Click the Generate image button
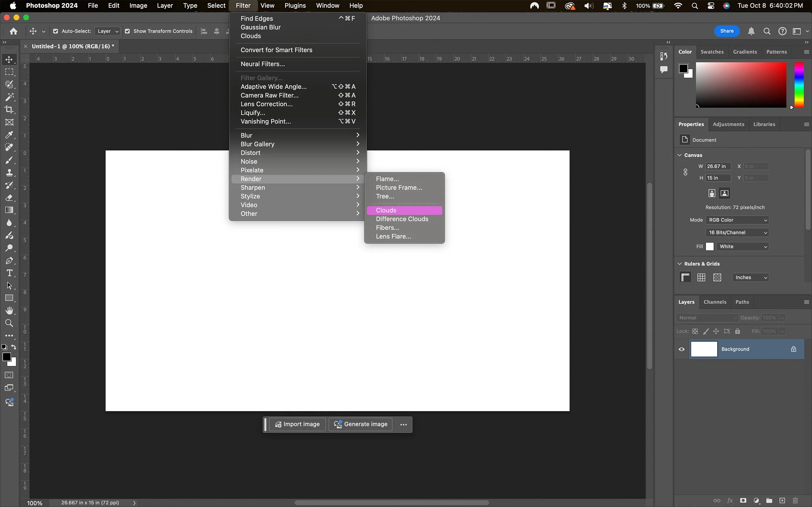Viewport: 812px width, 507px height. click(x=361, y=424)
